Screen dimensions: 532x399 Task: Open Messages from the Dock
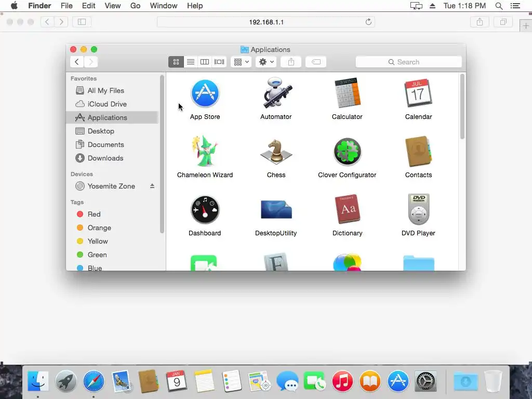pos(287,381)
